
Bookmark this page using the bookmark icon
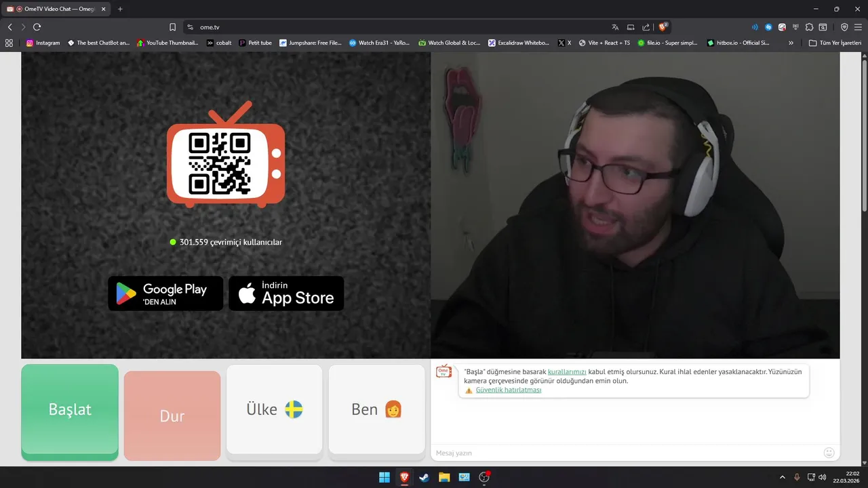coord(172,27)
